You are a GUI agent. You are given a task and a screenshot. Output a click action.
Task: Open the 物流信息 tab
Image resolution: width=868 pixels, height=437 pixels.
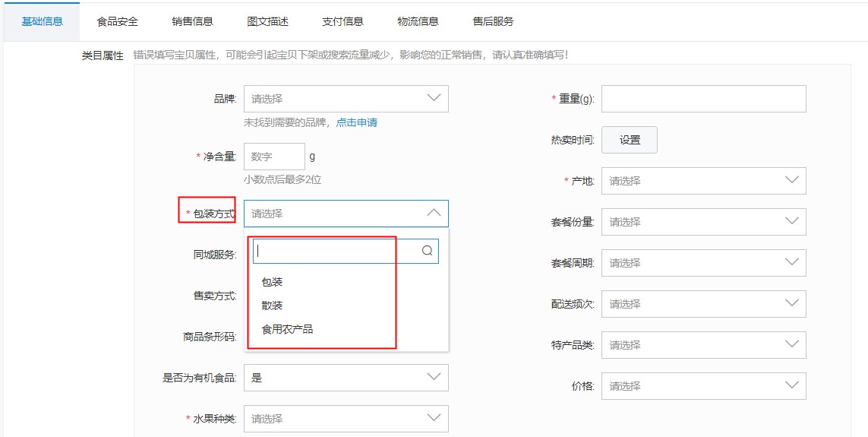point(418,21)
